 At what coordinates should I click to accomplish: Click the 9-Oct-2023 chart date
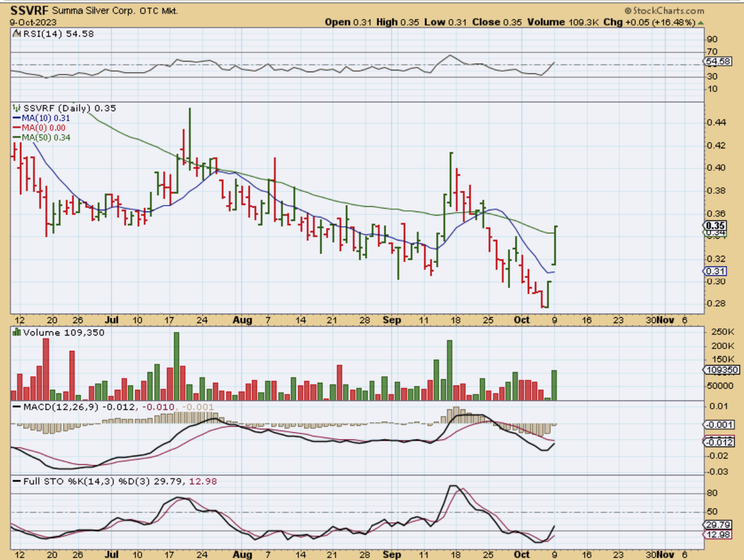pyautogui.click(x=32, y=22)
